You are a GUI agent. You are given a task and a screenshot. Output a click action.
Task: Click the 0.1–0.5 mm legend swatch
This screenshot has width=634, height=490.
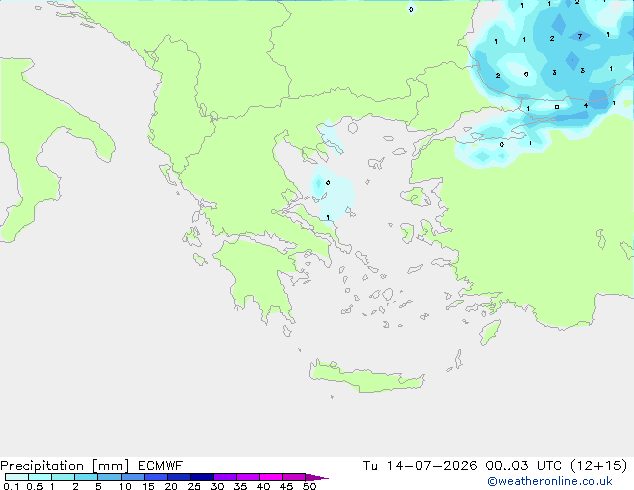(17, 477)
